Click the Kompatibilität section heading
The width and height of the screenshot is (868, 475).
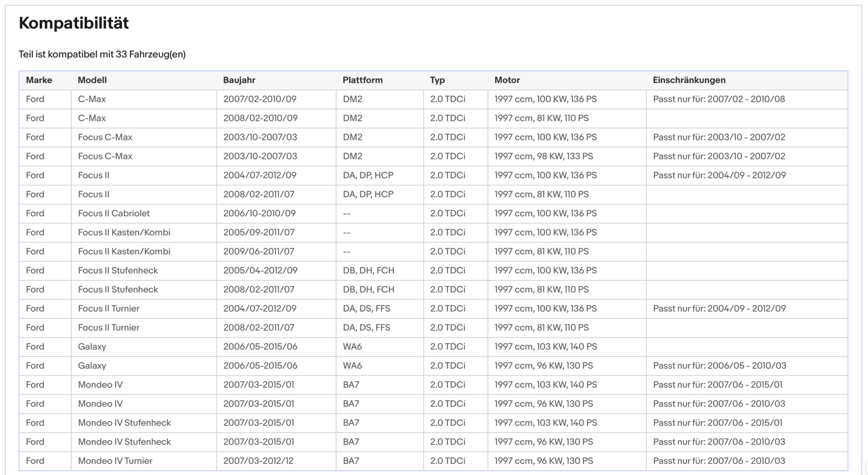pyautogui.click(x=74, y=23)
